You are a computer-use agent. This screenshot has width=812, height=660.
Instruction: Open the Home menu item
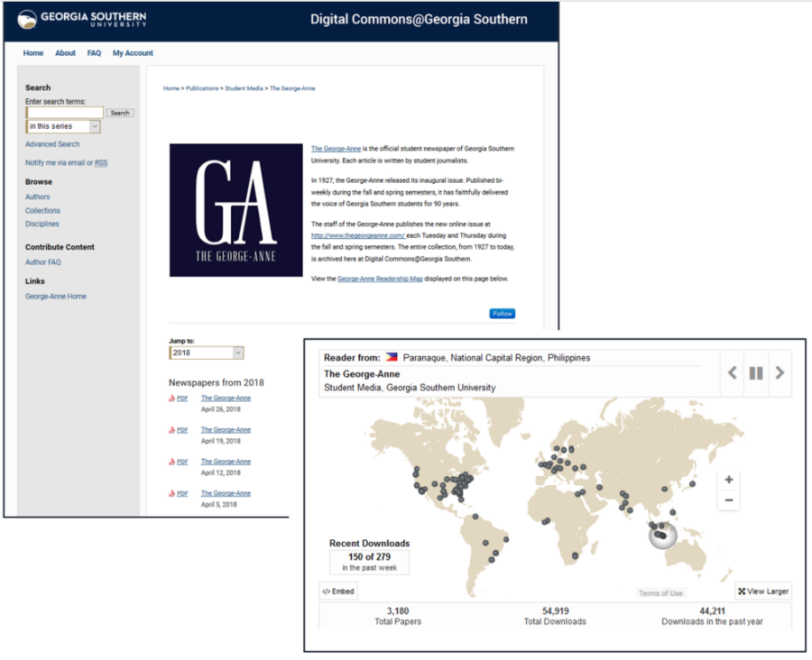pos(33,53)
